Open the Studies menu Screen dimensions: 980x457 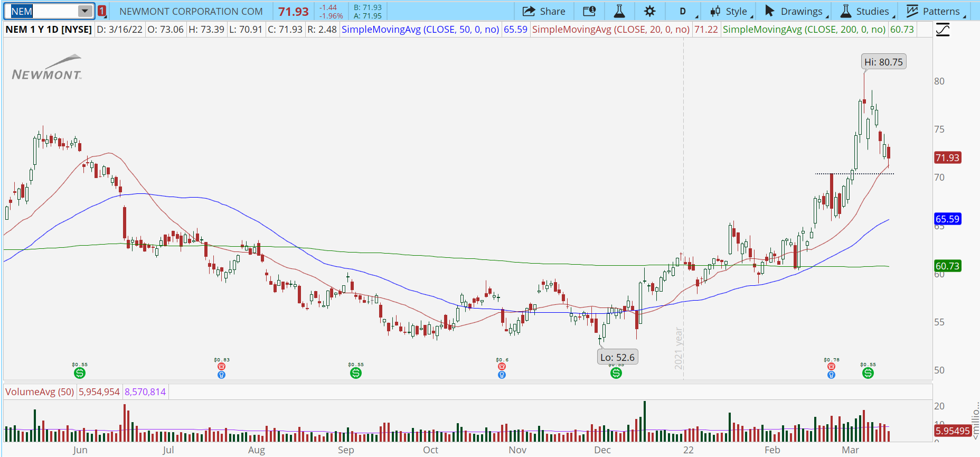(x=866, y=11)
